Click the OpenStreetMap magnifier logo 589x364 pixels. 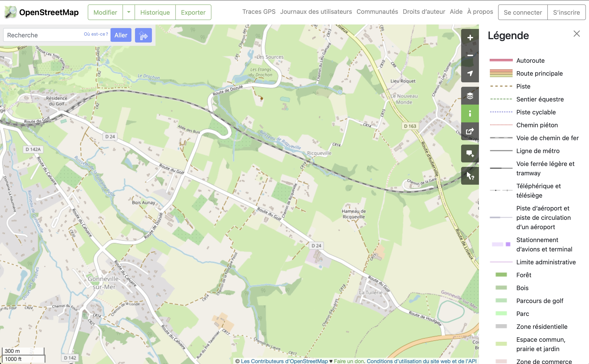click(x=11, y=12)
